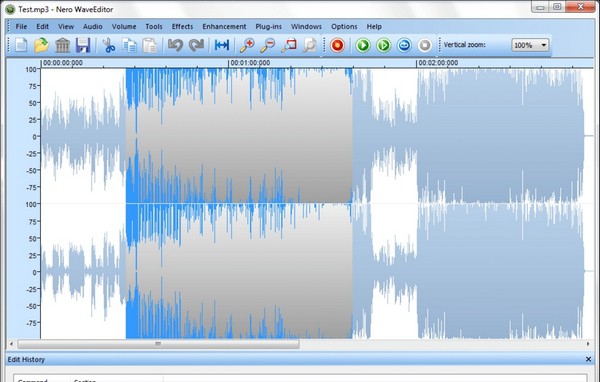This screenshot has height=382, width=600.
Task: Open the File menu
Action: pyautogui.click(x=21, y=26)
